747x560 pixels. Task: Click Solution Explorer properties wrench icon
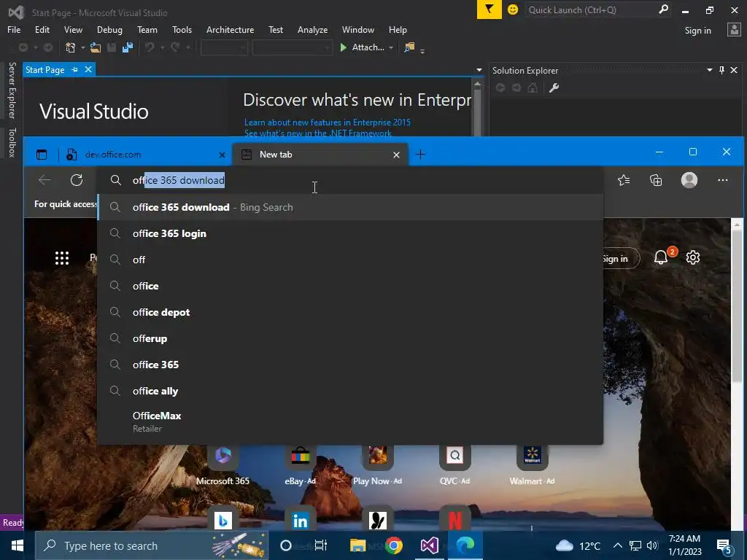[x=554, y=87]
